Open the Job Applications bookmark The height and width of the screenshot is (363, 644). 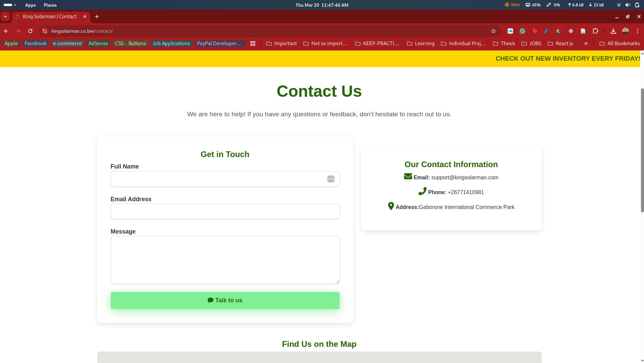[171, 43]
